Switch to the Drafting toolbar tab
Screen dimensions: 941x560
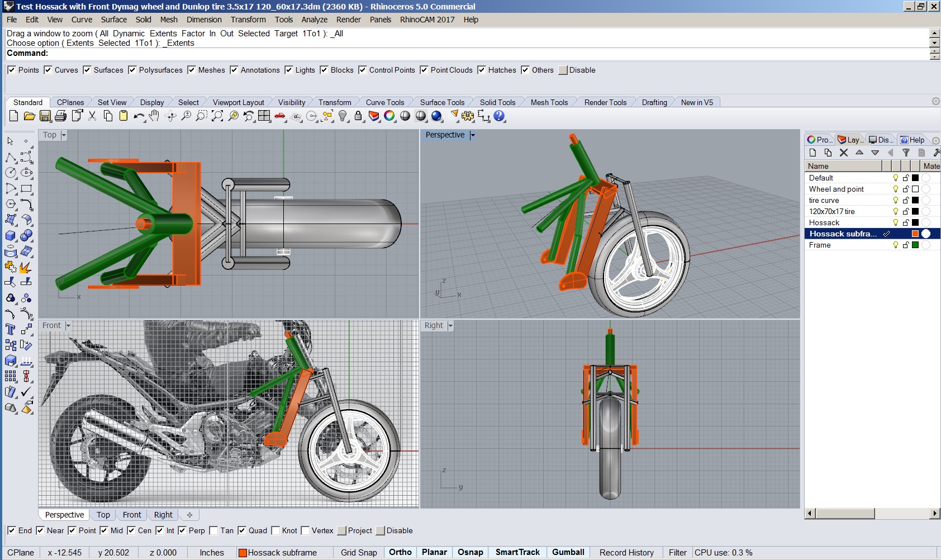654,102
